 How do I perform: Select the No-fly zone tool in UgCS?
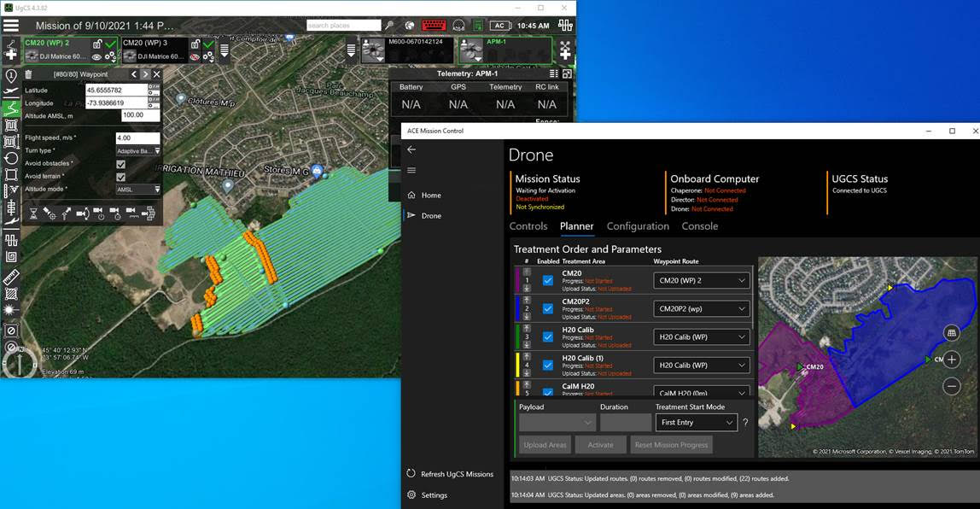(10, 331)
